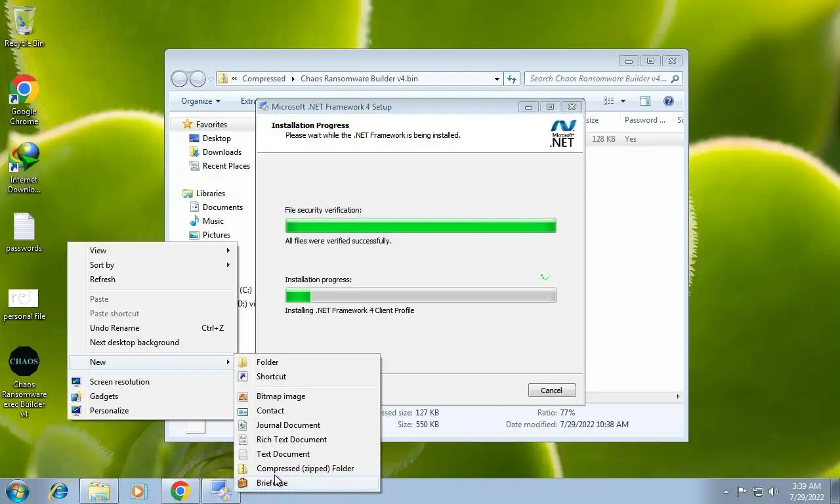840x504 pixels.
Task: Open Windows Explorer taskbar button
Action: pos(99,490)
